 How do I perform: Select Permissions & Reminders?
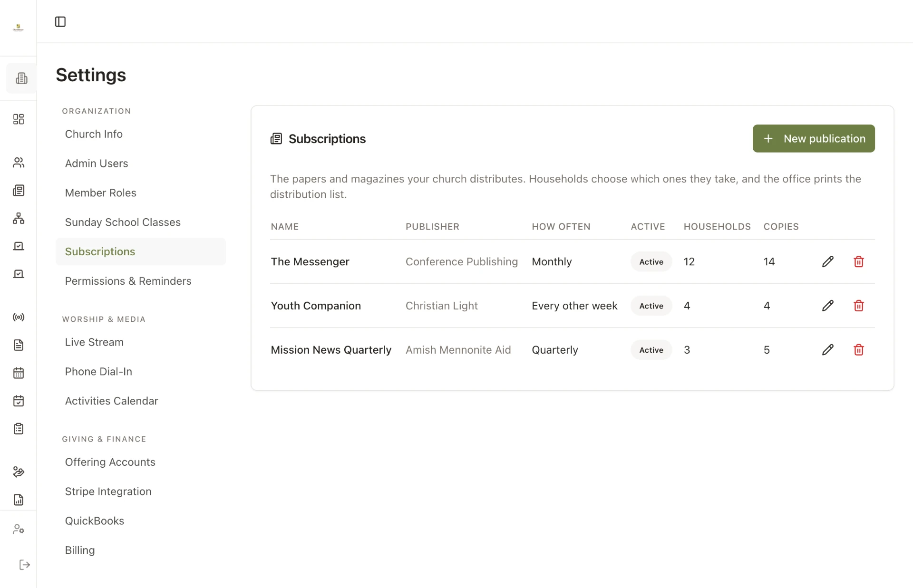click(x=128, y=281)
